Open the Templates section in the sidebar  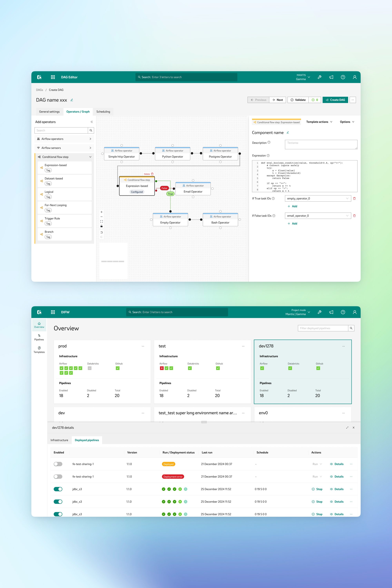39,349
